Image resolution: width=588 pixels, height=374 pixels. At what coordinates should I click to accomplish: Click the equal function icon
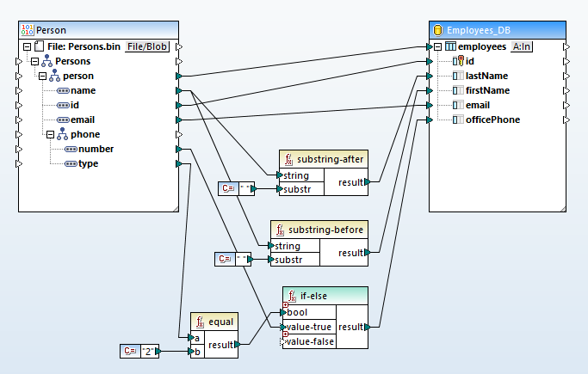pos(200,321)
